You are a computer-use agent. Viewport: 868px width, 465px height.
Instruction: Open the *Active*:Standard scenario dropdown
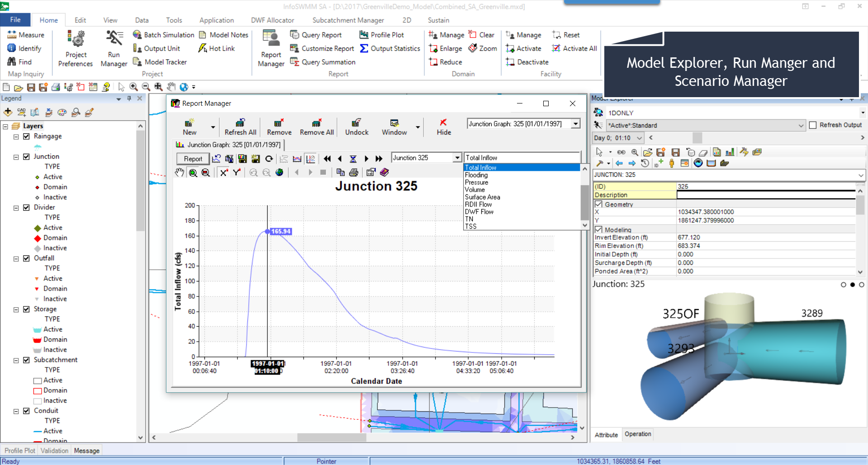click(x=802, y=125)
